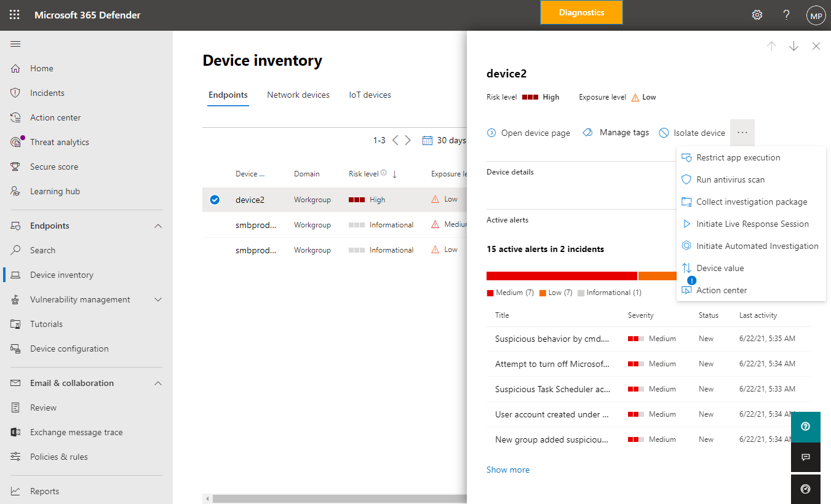Open the settings gear icon
Viewport: 831px width, 504px height.
coord(757,15)
